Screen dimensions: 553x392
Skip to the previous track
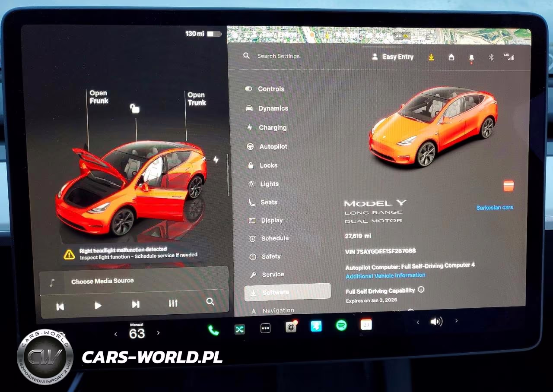[x=60, y=307]
